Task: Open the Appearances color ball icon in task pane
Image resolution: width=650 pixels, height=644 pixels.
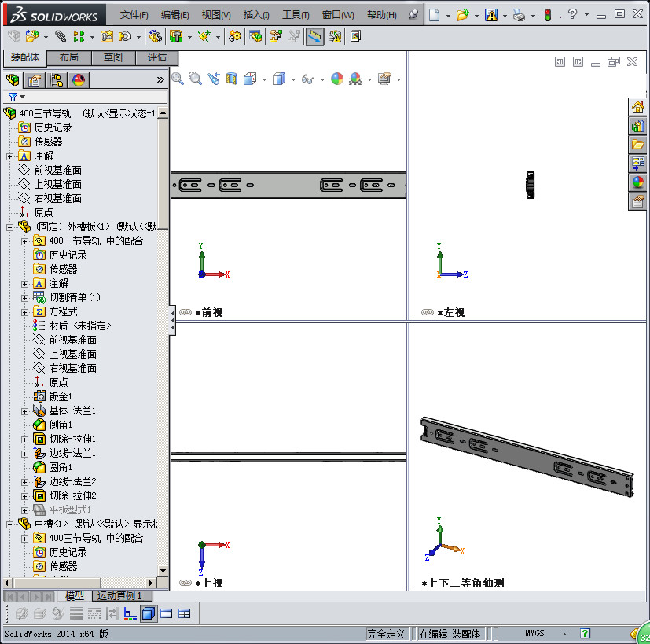Action: pos(637,182)
